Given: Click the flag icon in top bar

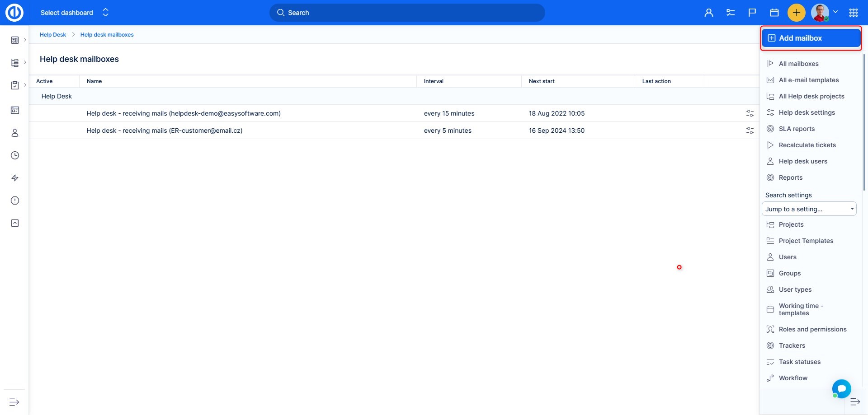Looking at the screenshot, I should [x=752, y=13].
